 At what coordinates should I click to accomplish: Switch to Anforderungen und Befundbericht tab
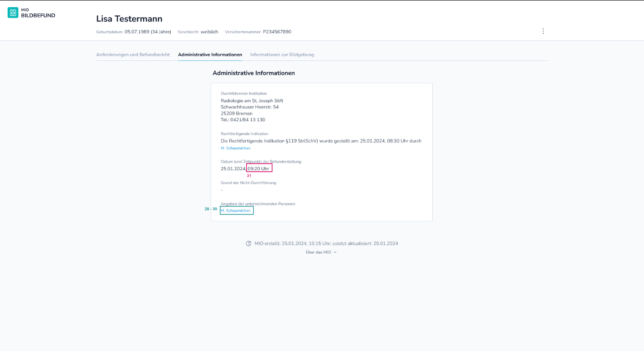[x=133, y=55]
